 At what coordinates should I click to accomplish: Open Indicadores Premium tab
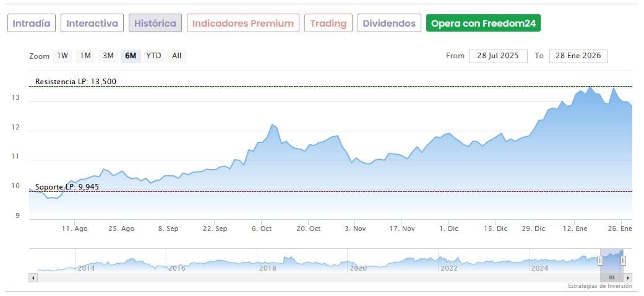tap(243, 24)
